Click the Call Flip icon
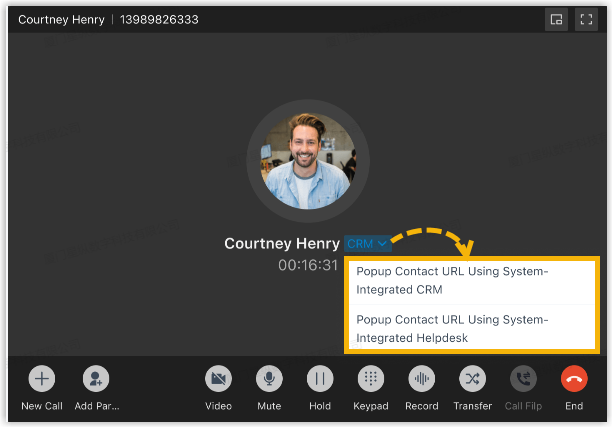 pos(523,379)
